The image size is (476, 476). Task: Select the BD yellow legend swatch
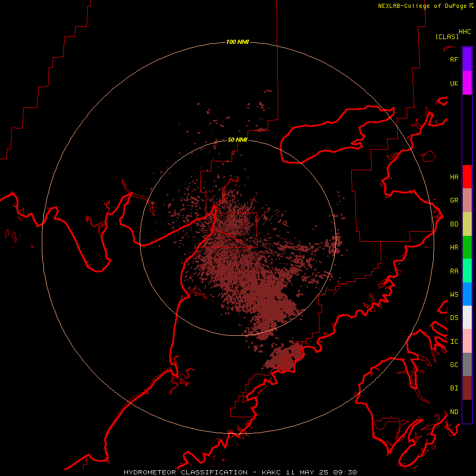point(467,224)
